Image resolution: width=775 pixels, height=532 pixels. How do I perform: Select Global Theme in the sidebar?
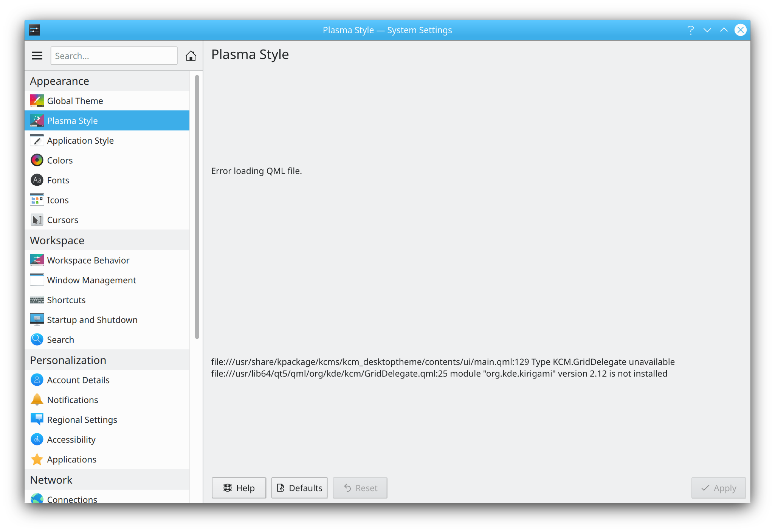click(x=75, y=101)
